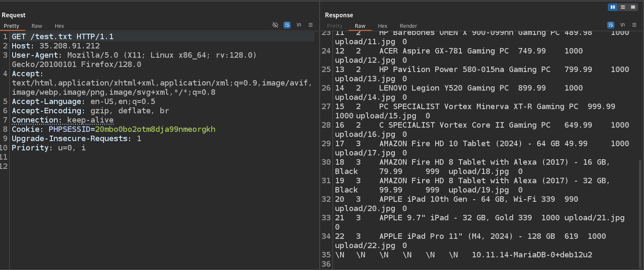Click the price 749.99 in the response
Screen dimensions: 644x270
tap(532, 51)
